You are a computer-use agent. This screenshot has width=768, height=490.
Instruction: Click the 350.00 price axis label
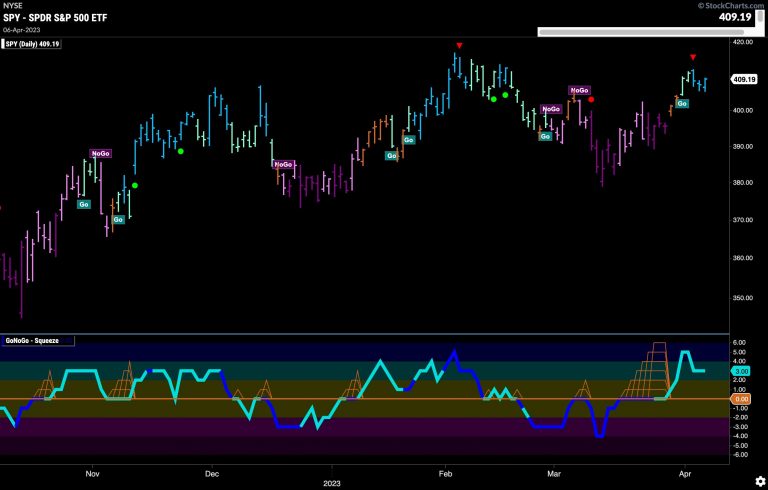coord(743,298)
